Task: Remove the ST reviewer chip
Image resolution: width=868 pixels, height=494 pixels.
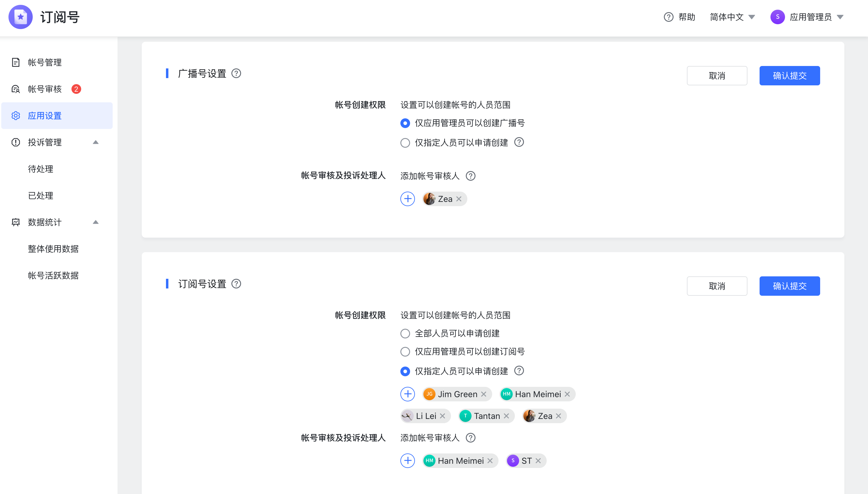Action: [538, 460]
